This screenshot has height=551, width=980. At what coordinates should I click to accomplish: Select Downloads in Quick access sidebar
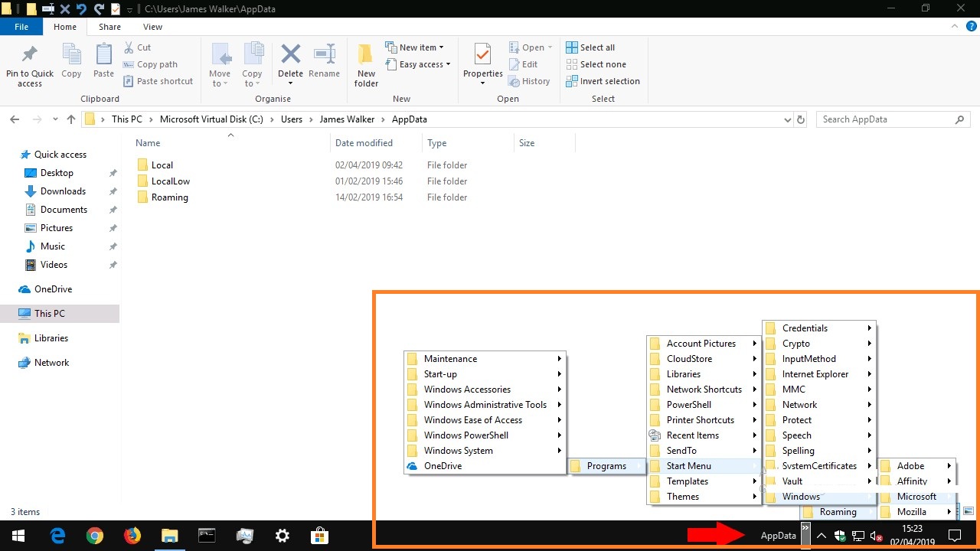click(63, 191)
